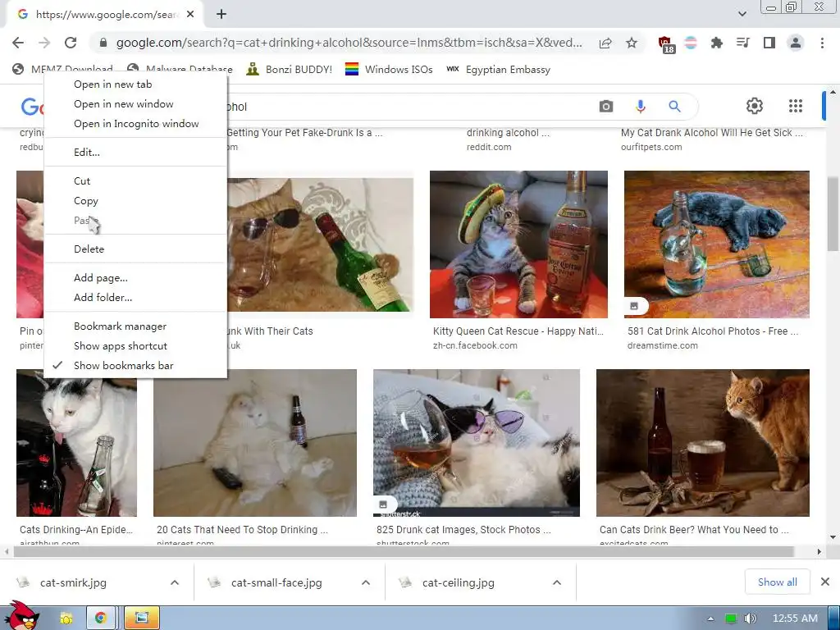Screen dimensions: 840x630
Task: Click the blue magnifier search button
Action: pyautogui.click(x=674, y=106)
